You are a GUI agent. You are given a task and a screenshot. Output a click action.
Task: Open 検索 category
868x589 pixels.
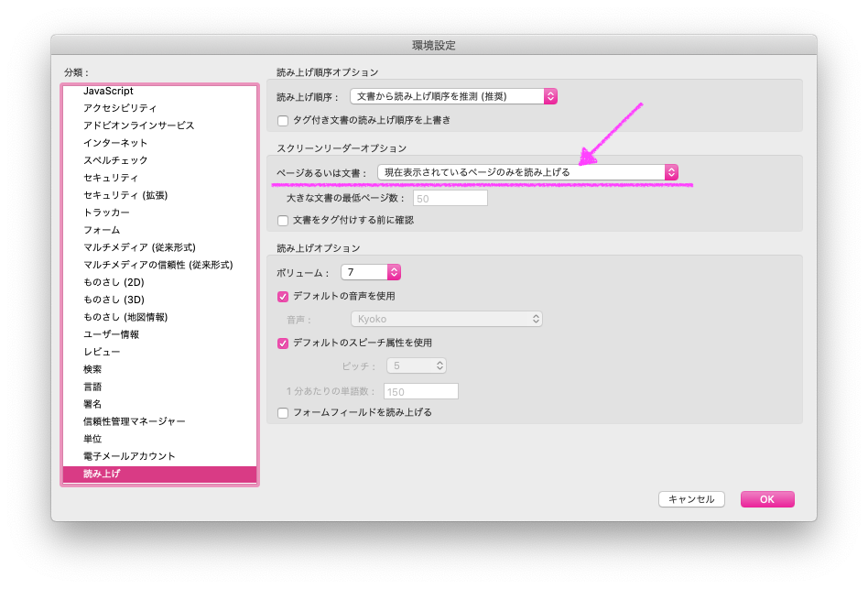(x=159, y=370)
